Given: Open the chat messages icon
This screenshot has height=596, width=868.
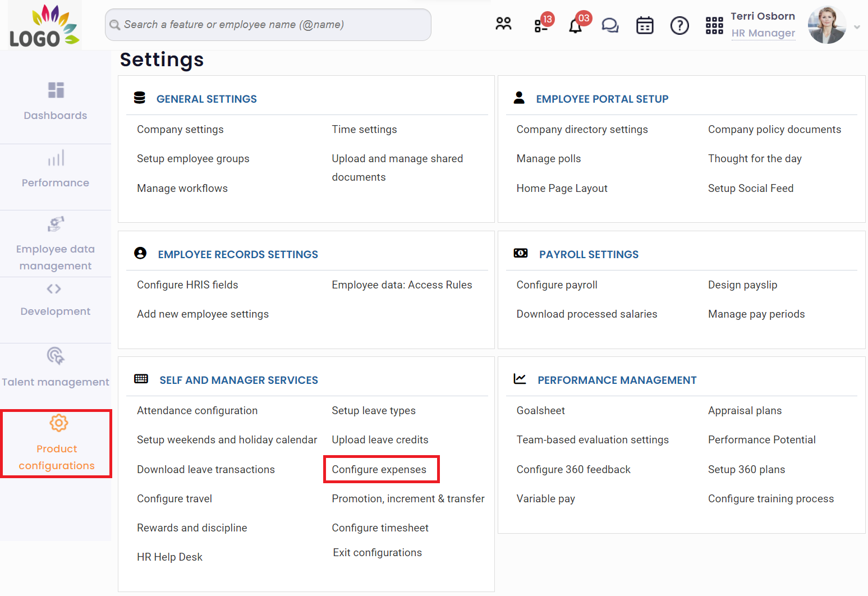Looking at the screenshot, I should click(x=610, y=25).
